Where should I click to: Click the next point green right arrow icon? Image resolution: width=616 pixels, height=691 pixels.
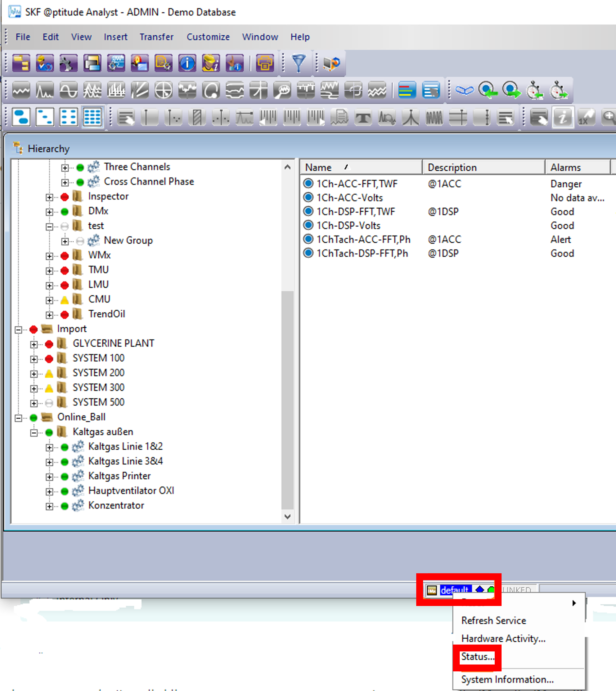(511, 90)
